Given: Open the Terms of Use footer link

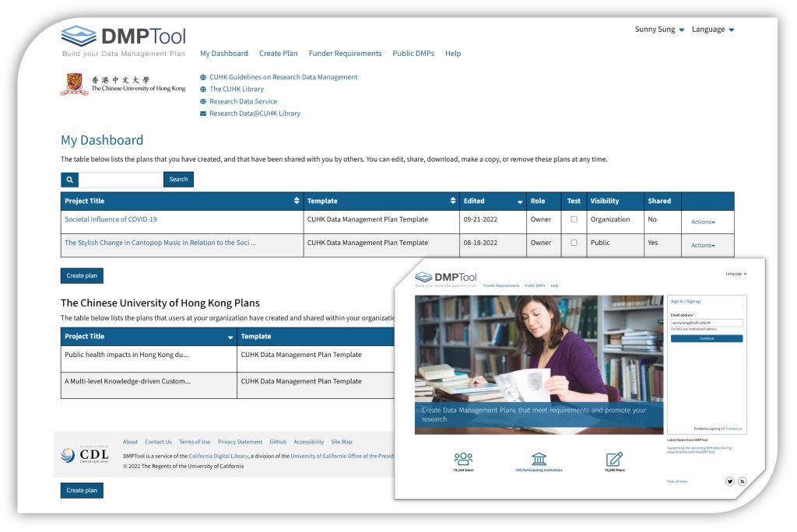Looking at the screenshot, I should [x=195, y=442].
